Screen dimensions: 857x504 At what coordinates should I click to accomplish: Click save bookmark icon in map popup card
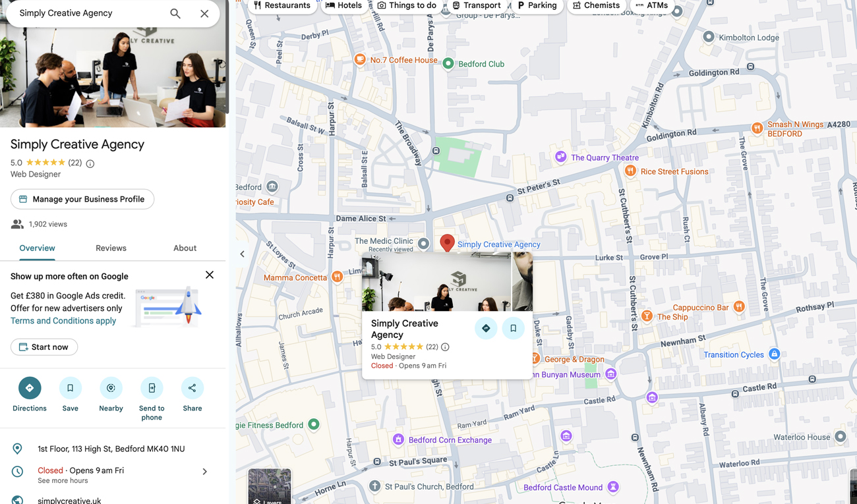coord(513,328)
